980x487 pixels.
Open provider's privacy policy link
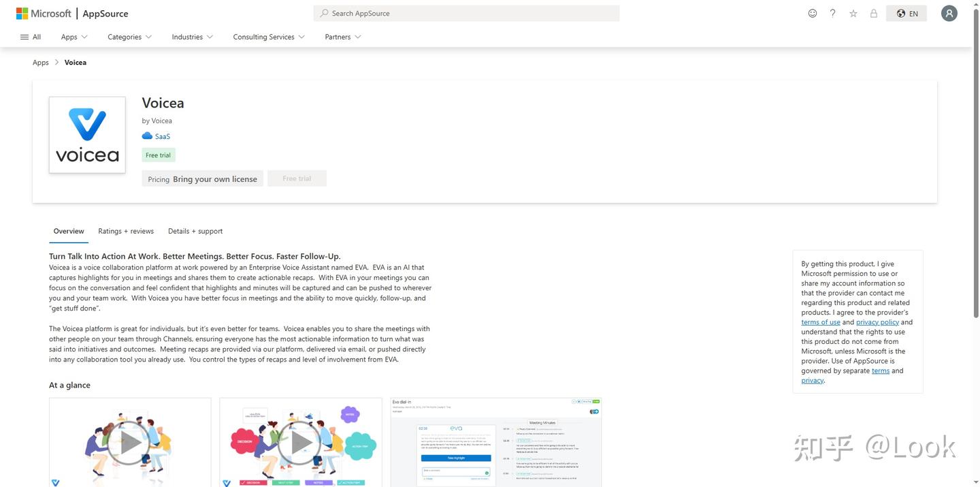coord(877,322)
